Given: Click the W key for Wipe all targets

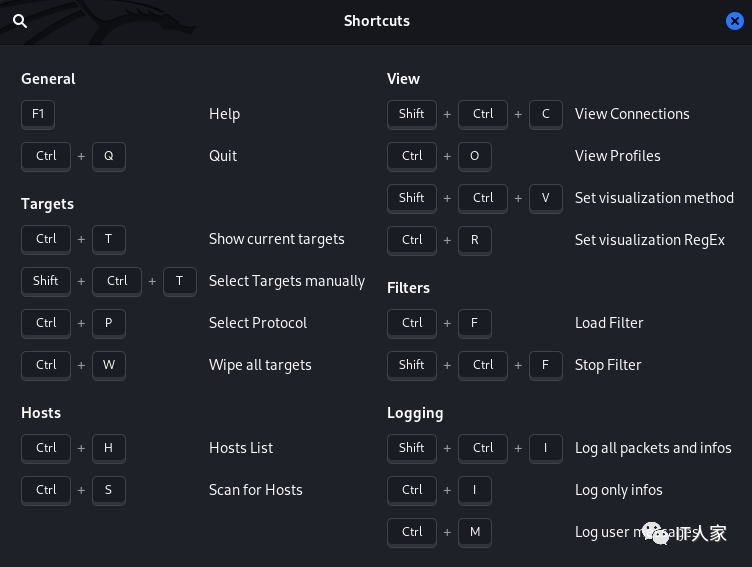Looking at the screenshot, I should 109,365.
